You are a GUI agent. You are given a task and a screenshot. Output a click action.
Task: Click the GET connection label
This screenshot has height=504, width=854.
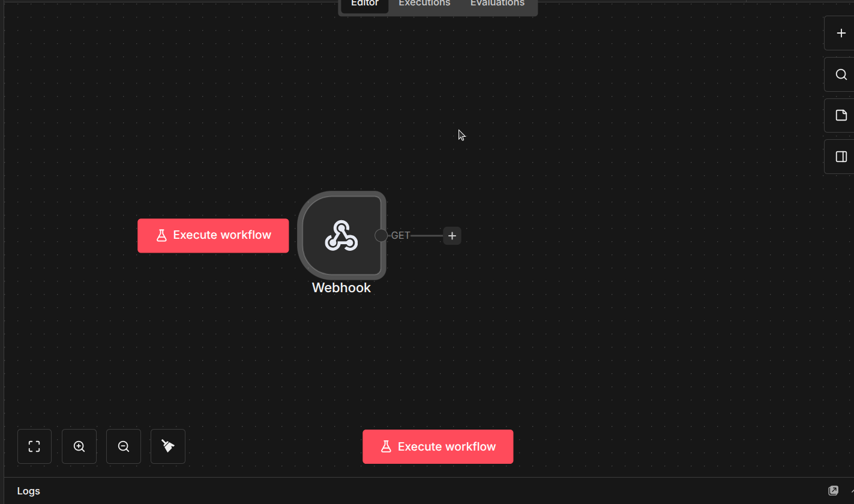point(400,235)
